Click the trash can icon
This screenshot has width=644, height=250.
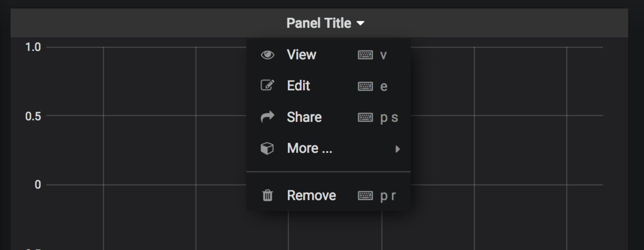pos(267,196)
